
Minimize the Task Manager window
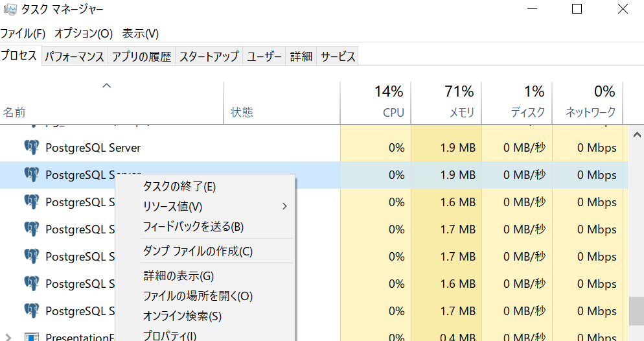pos(533,8)
